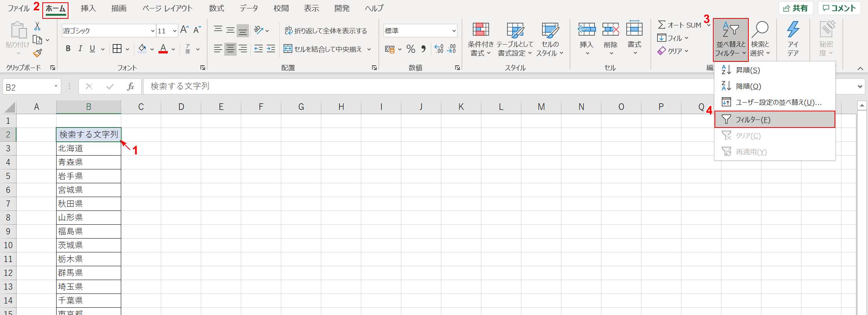This screenshot has height=315, width=868.
Task: Click the orientation (angled text) icon
Action: coord(259,30)
